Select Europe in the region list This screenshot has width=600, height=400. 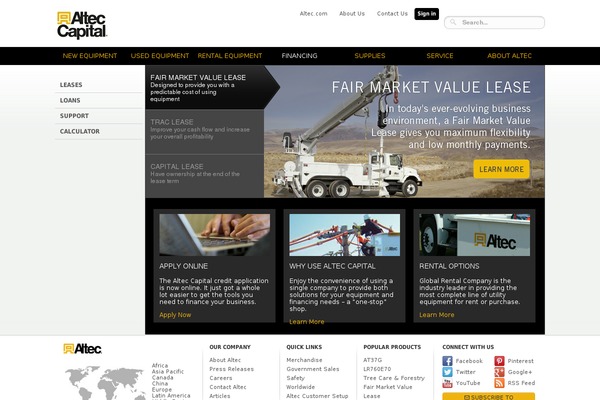pos(161,389)
